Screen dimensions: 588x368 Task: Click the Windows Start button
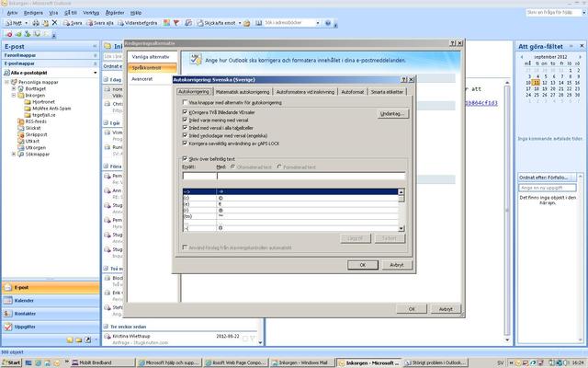coord(11,362)
